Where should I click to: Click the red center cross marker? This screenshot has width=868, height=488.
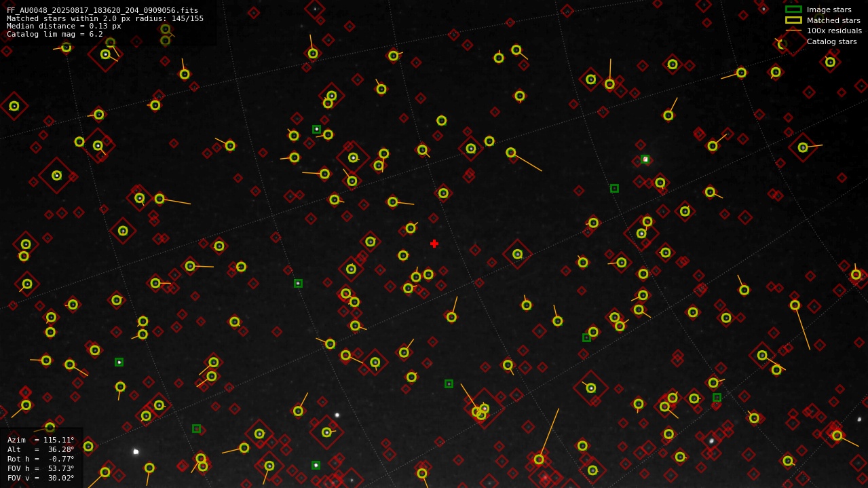(x=434, y=244)
